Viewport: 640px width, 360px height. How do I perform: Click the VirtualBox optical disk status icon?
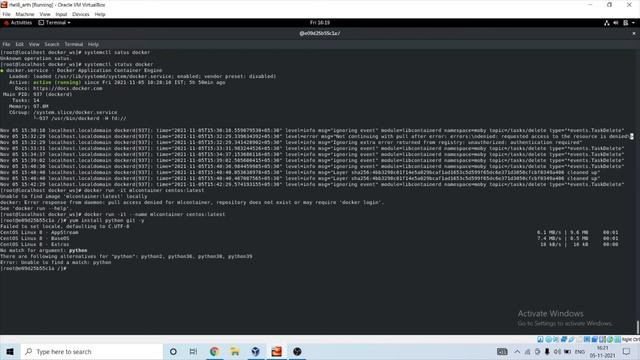point(548,339)
